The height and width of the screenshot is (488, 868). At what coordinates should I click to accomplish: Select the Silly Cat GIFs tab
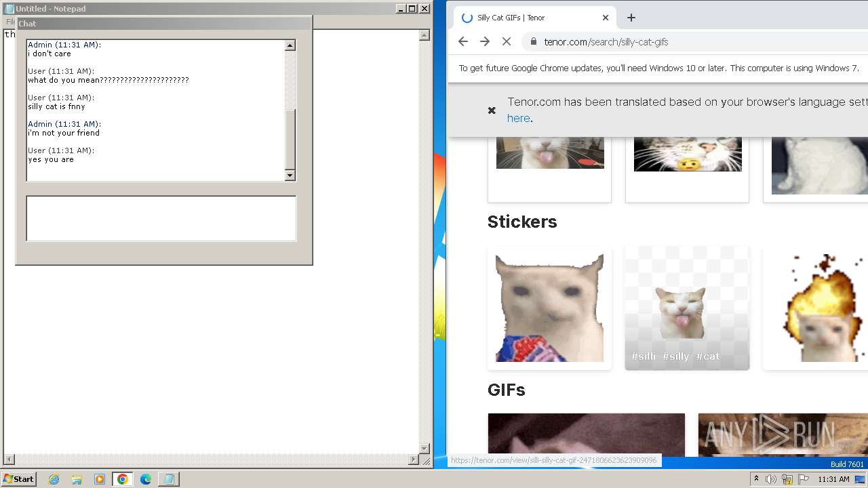(535, 18)
